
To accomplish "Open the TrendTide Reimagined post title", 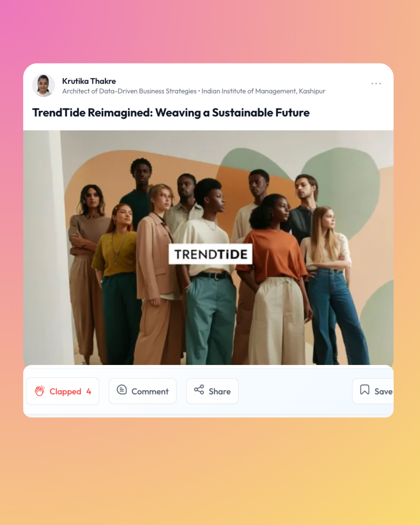I will click(171, 113).
